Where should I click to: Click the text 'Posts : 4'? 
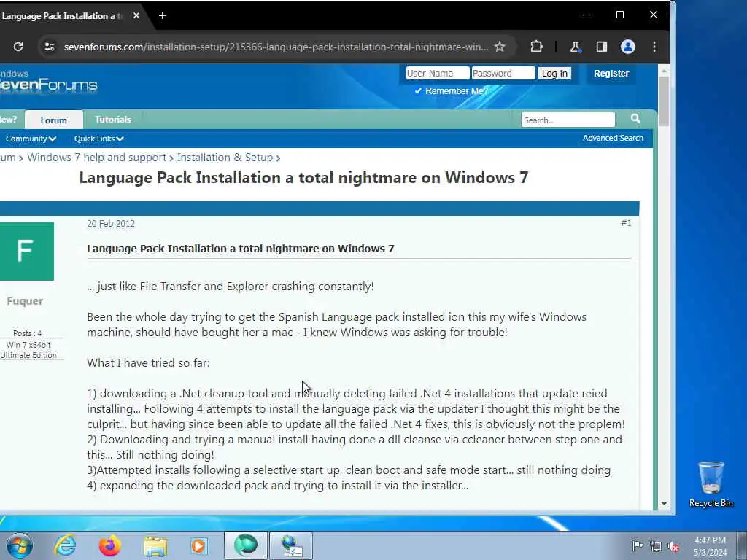(x=27, y=333)
